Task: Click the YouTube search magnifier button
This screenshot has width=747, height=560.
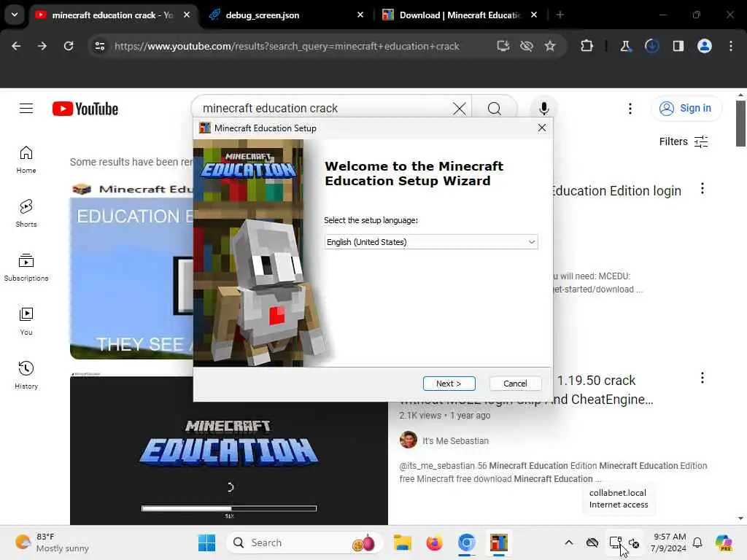Action: pyautogui.click(x=494, y=108)
